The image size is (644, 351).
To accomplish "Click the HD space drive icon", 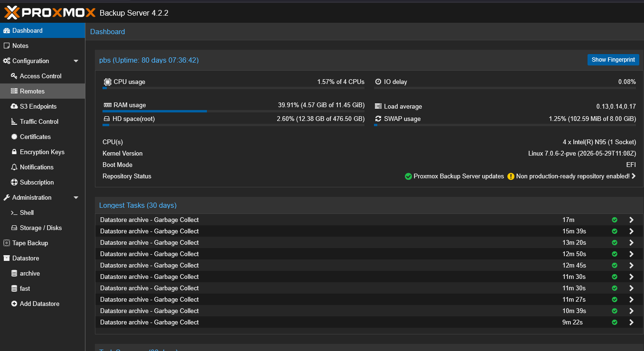I will coord(107,119).
